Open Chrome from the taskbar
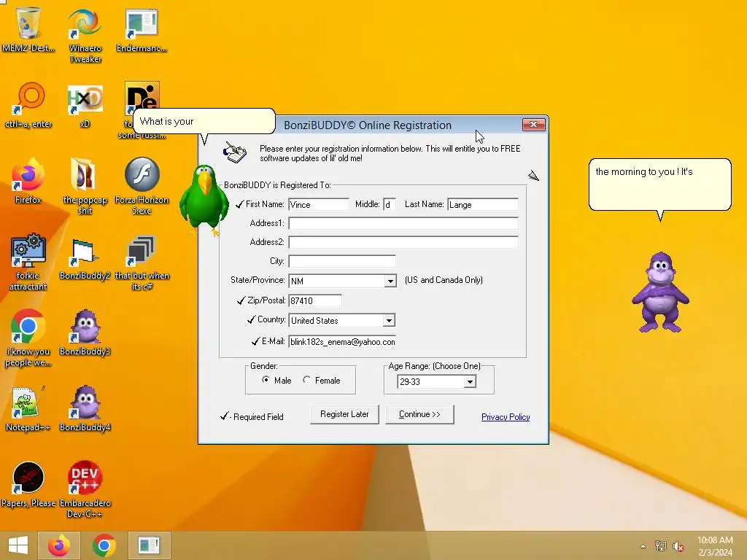The height and width of the screenshot is (560, 747). [104, 545]
